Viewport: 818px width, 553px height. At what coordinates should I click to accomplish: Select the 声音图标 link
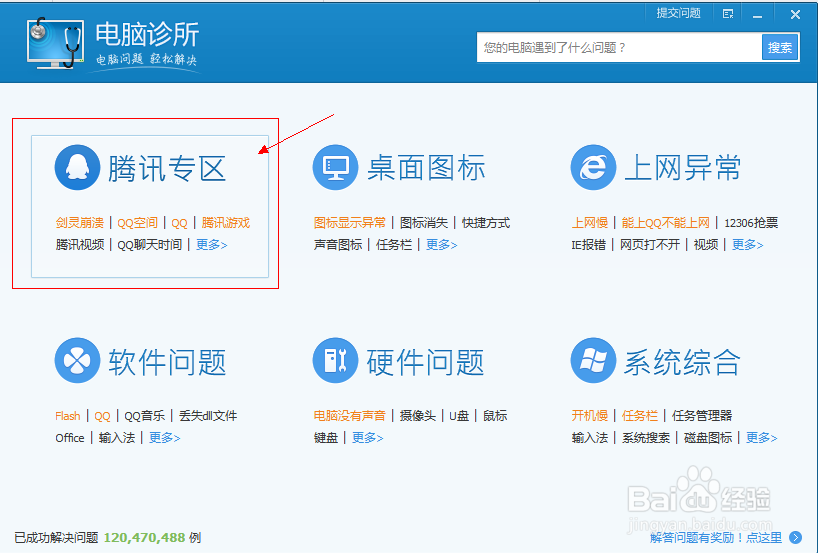[338, 245]
